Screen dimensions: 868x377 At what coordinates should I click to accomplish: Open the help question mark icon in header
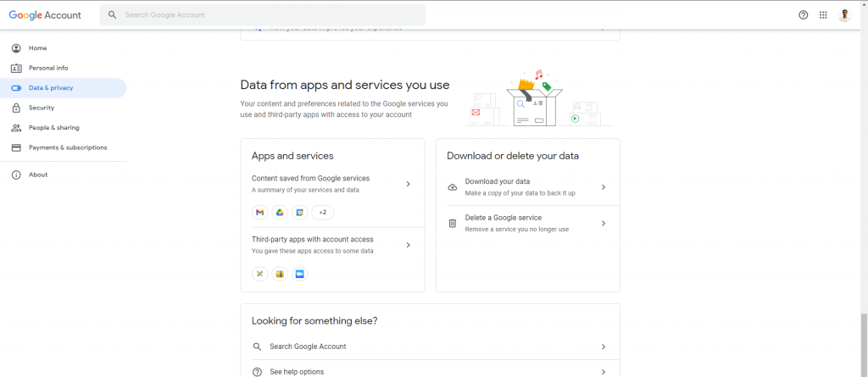[x=804, y=15]
